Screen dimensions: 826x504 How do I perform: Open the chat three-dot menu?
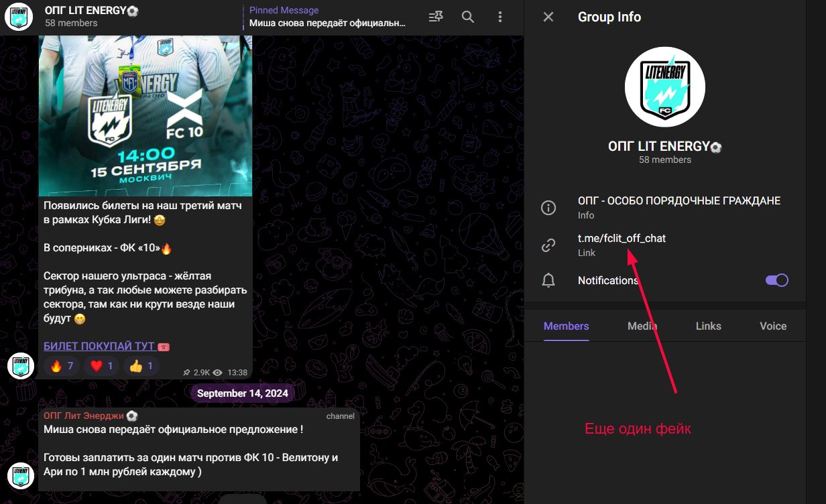tap(500, 17)
